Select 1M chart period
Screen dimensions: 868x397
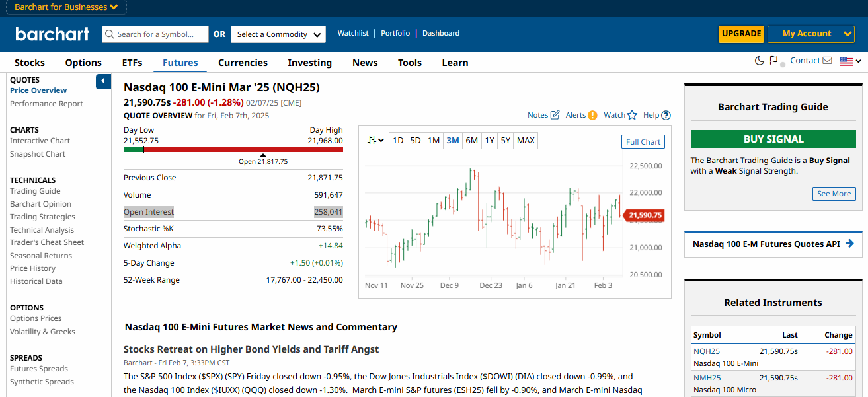pos(433,141)
